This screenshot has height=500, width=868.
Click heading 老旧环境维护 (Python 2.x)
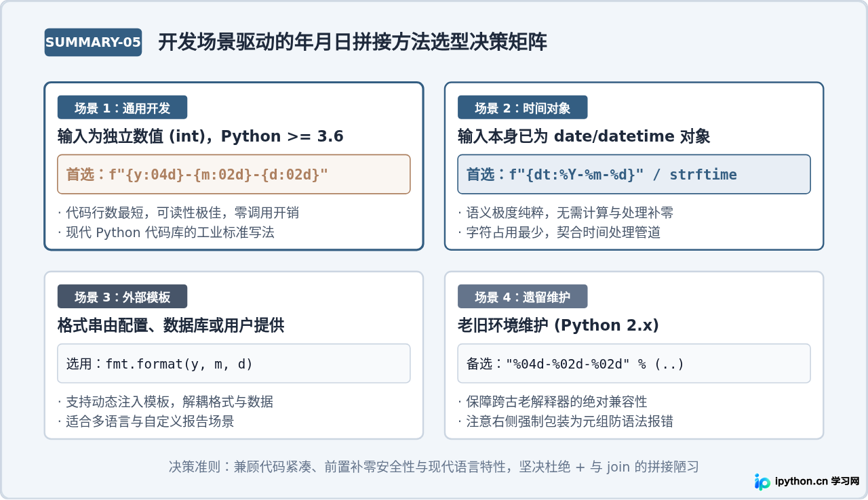[559, 326]
